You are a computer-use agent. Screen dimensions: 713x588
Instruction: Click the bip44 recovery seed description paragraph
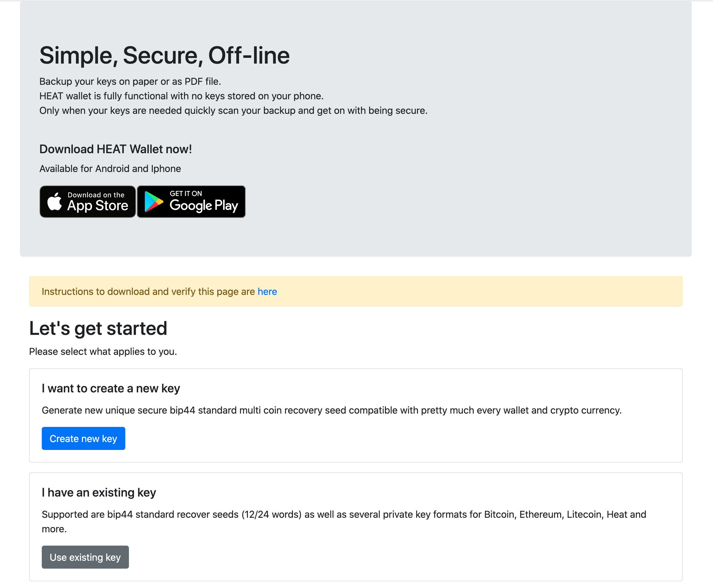331,411
